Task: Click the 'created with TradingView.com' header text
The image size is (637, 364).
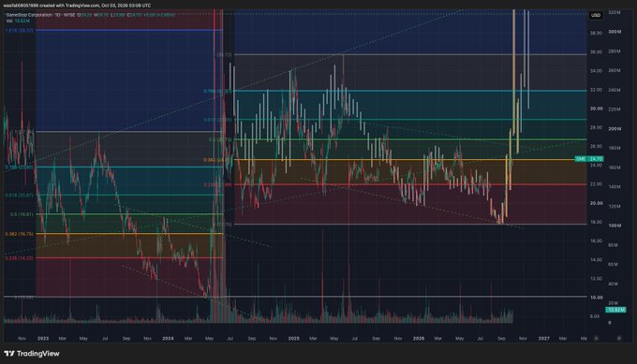Action: tap(70, 6)
